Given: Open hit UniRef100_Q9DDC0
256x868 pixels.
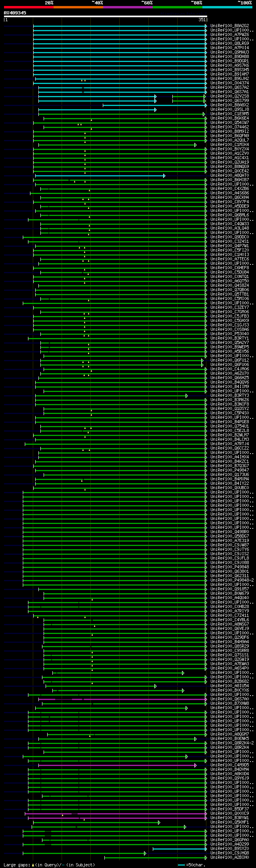Looking at the screenshot, I should pyautogui.click(x=230, y=237).
